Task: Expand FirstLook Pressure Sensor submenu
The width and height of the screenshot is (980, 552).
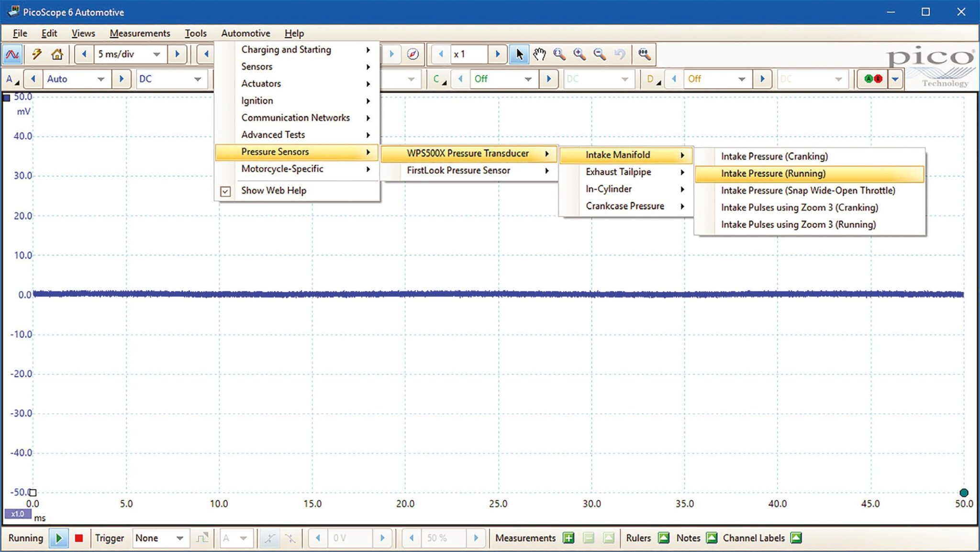Action: click(469, 171)
